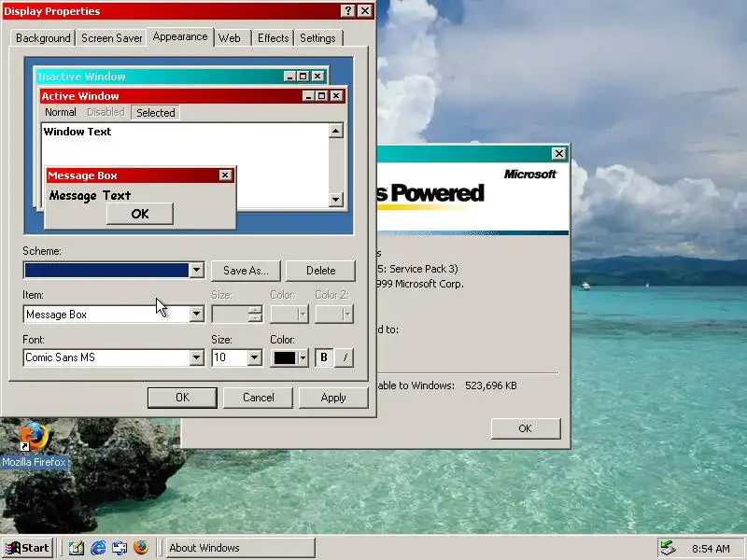The height and width of the screenshot is (560, 747).
Task: Click the Item Color swatch dropdown
Action: tap(289, 315)
